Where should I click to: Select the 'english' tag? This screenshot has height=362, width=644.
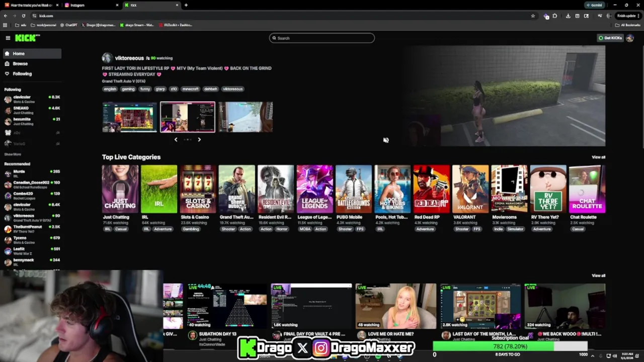pyautogui.click(x=110, y=89)
